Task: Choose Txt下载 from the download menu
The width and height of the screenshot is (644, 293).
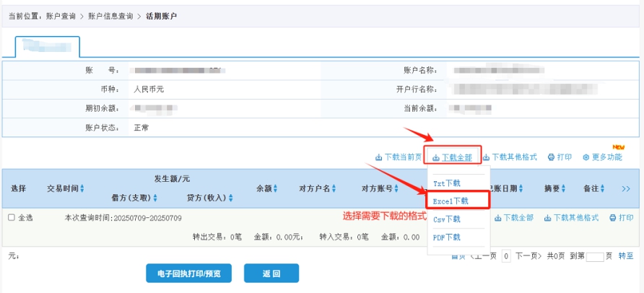Action: [446, 183]
